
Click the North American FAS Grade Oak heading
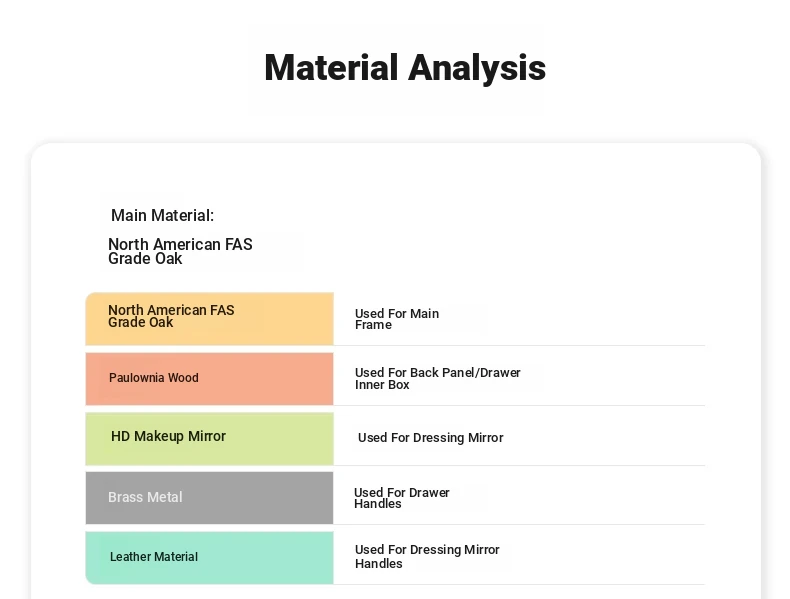pos(180,251)
